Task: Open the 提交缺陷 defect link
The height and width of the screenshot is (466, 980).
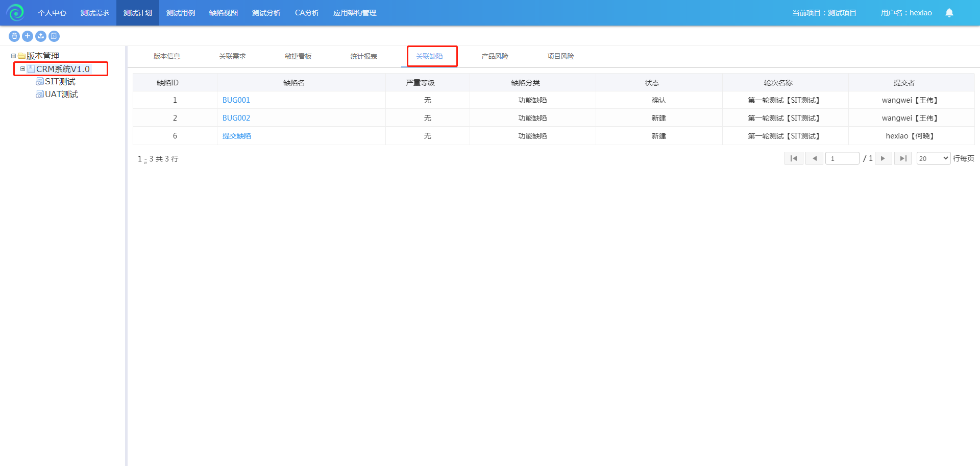Action: (x=237, y=136)
